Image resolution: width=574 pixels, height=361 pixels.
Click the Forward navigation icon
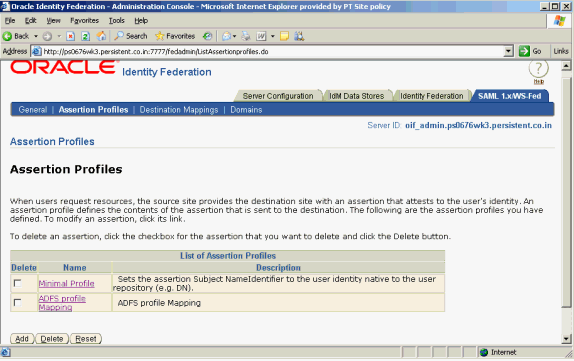click(x=47, y=36)
